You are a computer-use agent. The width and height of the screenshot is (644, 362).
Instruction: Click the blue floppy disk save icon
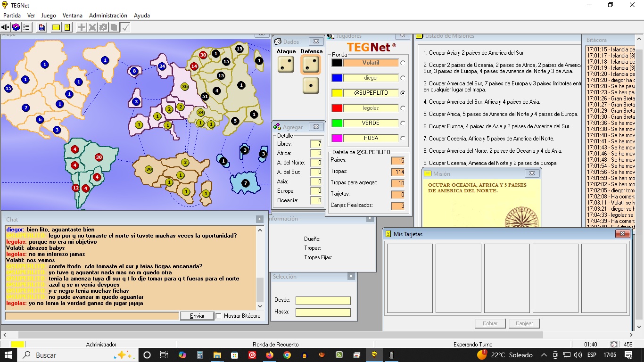(42, 27)
